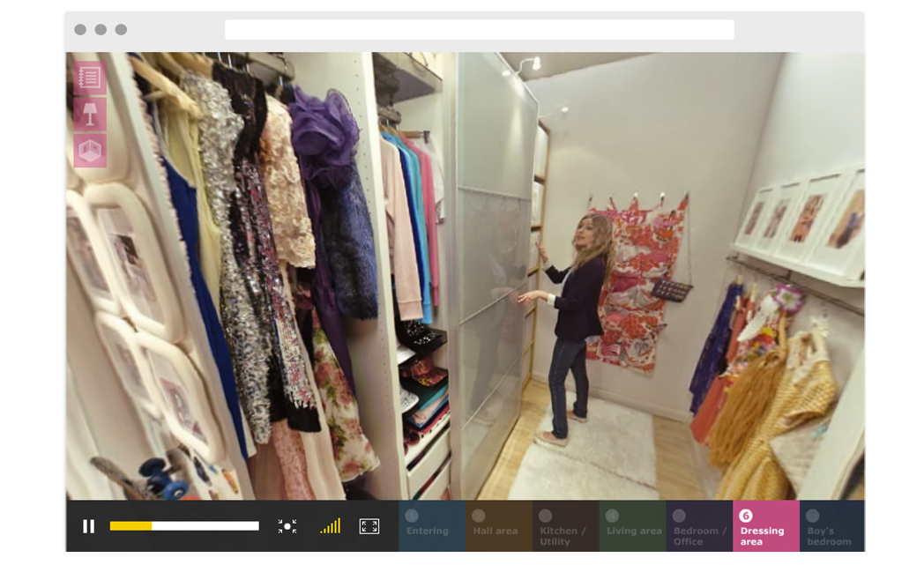Click the yellow video progress bar
This screenshot has height=580, width=924.
click(x=184, y=525)
